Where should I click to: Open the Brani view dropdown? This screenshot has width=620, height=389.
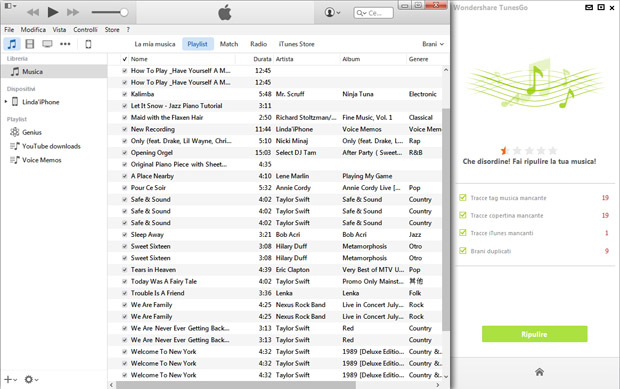(433, 44)
